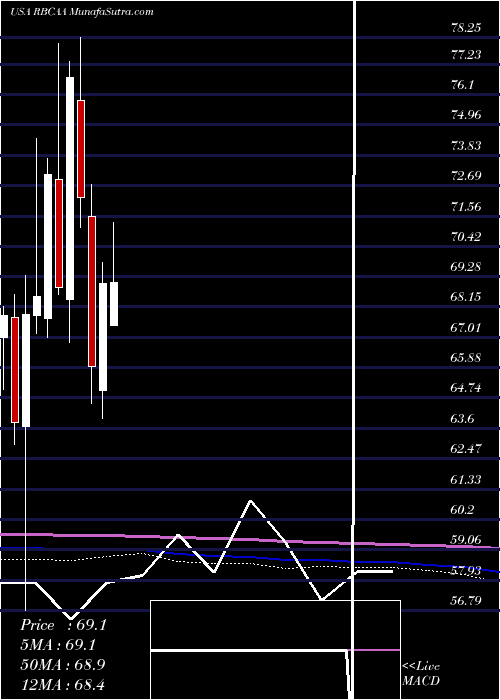Click the 59.06 price axis label
The height and width of the screenshot is (700, 500).
(466, 540)
